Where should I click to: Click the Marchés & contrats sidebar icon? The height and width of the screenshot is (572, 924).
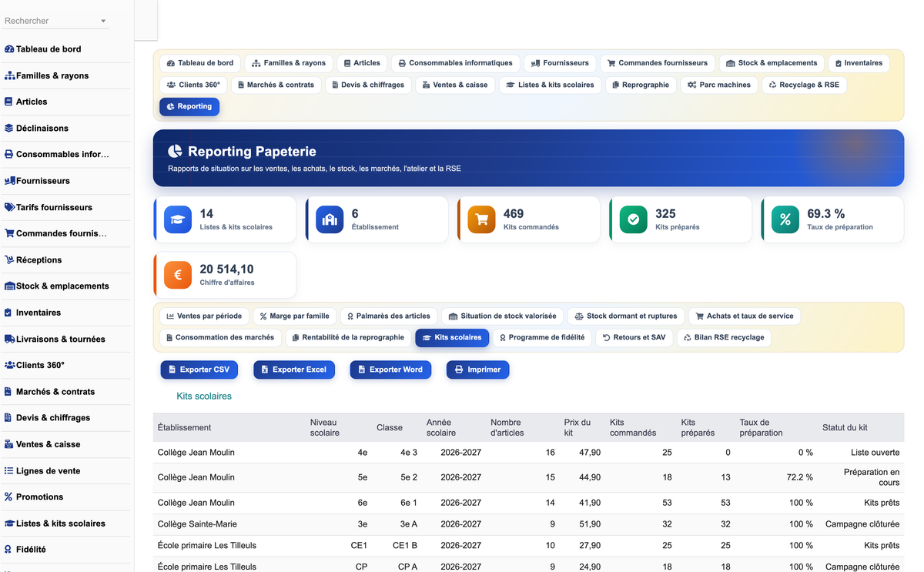[x=8, y=391]
